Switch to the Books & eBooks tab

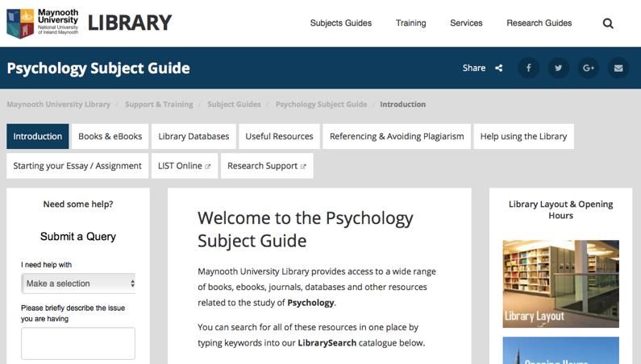tap(110, 136)
